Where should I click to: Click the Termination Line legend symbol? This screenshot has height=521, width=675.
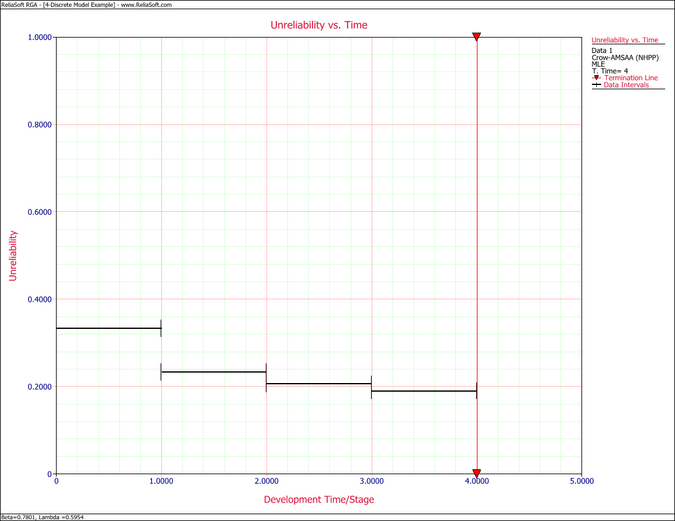[x=596, y=77]
